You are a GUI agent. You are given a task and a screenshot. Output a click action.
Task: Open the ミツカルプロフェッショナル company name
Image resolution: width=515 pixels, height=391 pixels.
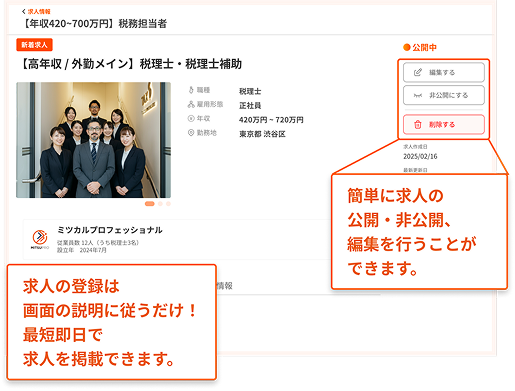click(x=110, y=230)
